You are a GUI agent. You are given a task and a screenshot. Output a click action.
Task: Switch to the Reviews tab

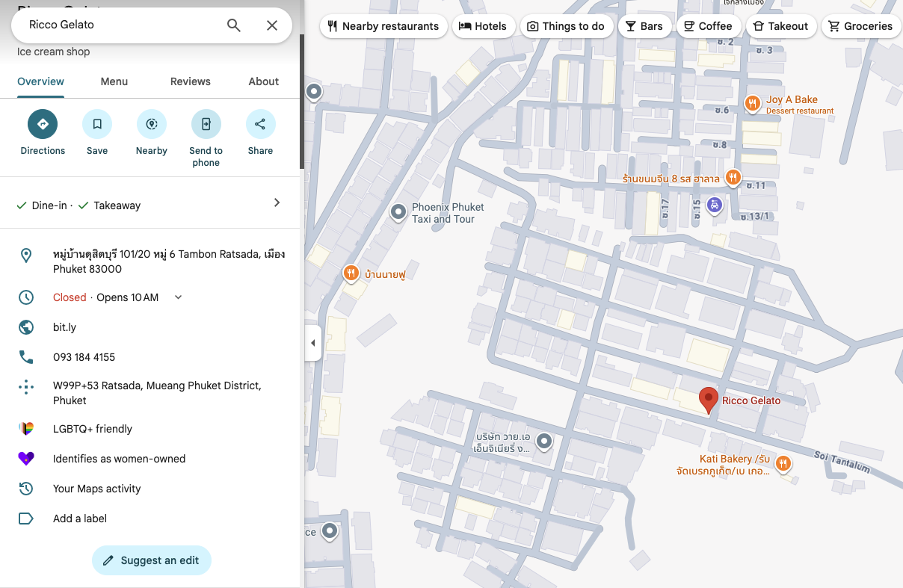[x=191, y=81]
